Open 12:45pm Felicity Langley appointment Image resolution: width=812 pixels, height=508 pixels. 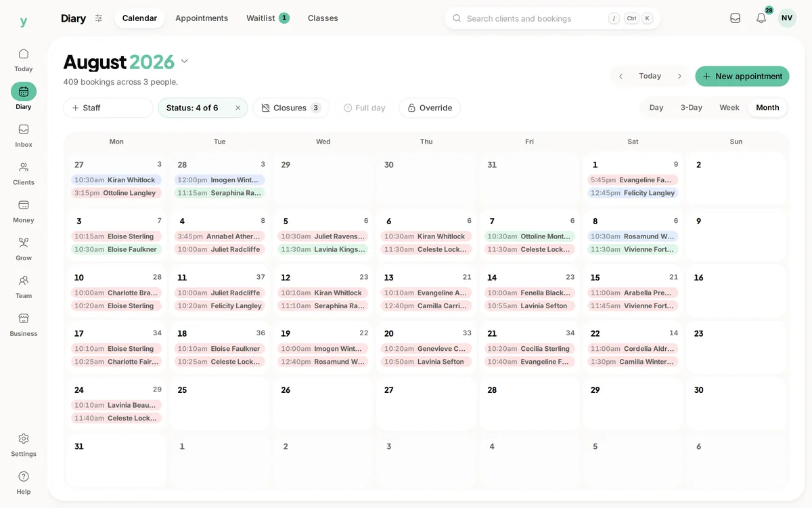pos(633,193)
